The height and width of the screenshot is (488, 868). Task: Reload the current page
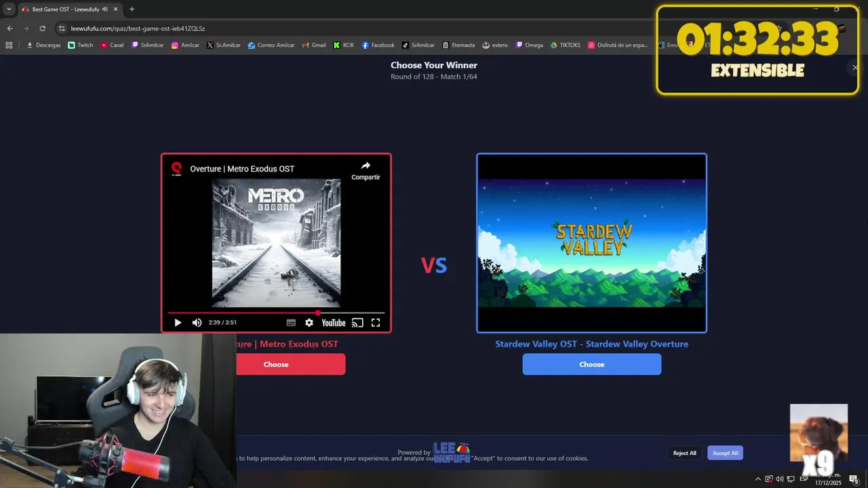coord(42,28)
